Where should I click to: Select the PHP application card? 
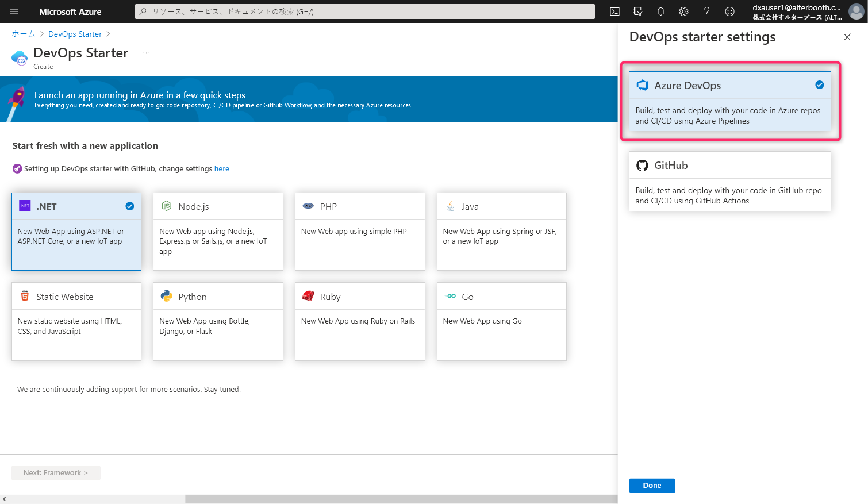click(360, 231)
